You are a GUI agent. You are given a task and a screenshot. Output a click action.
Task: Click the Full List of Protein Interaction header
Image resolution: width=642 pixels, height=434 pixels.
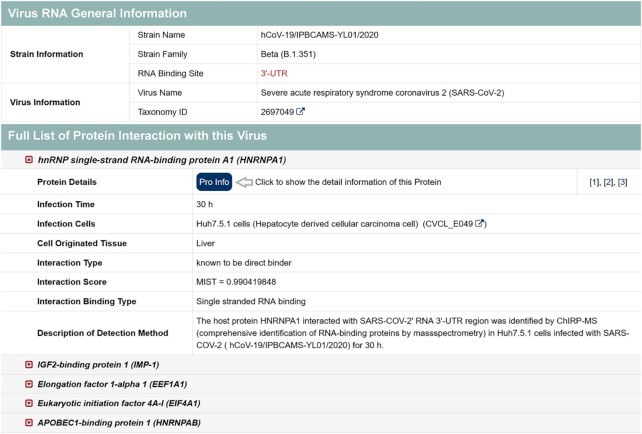(321, 136)
